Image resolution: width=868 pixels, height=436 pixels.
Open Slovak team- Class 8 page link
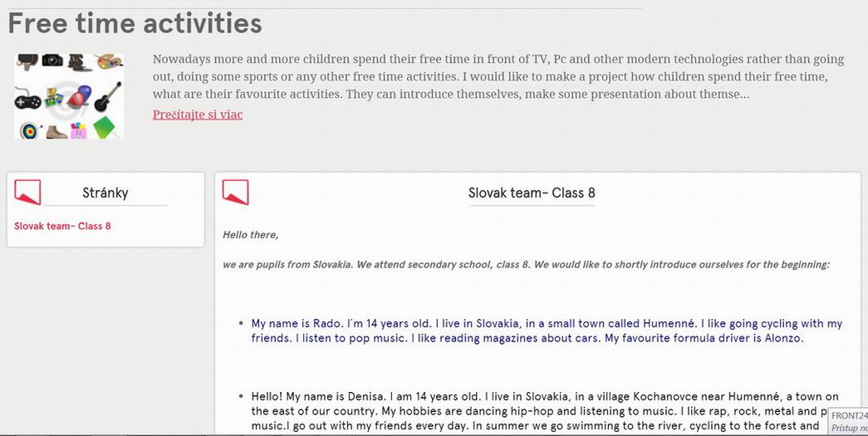coord(62,226)
